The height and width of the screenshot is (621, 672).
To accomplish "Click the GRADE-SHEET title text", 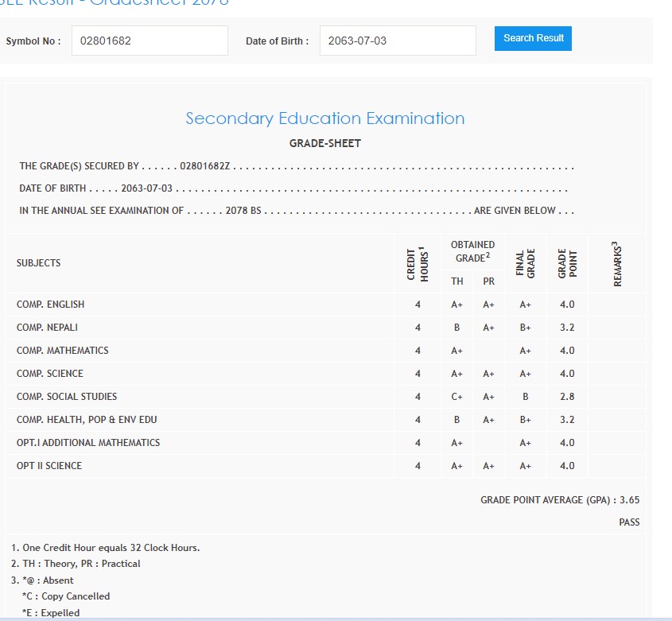I will pos(324,144).
